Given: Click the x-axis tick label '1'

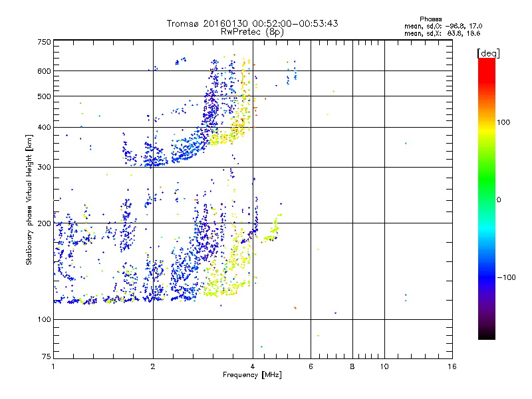Looking at the screenshot, I should [x=53, y=366].
